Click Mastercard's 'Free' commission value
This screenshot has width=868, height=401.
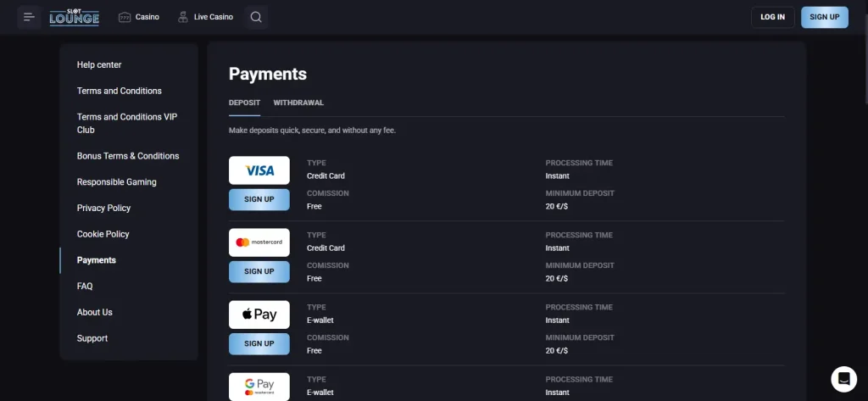[314, 279]
